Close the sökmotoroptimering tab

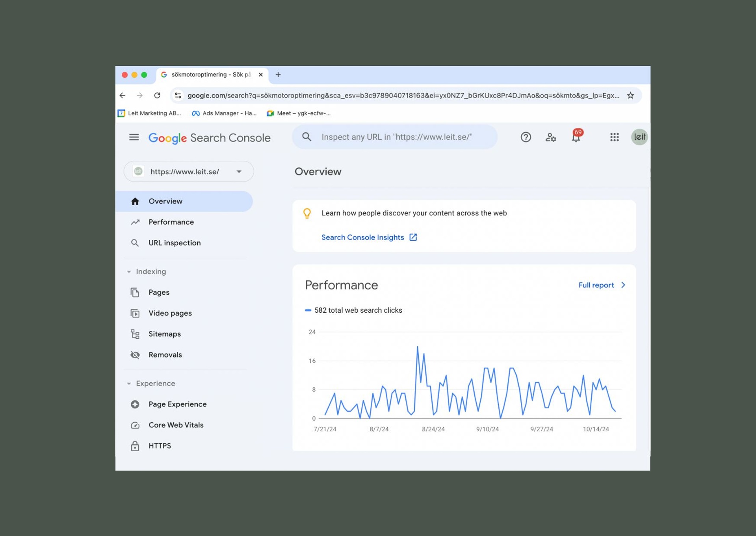pyautogui.click(x=260, y=74)
